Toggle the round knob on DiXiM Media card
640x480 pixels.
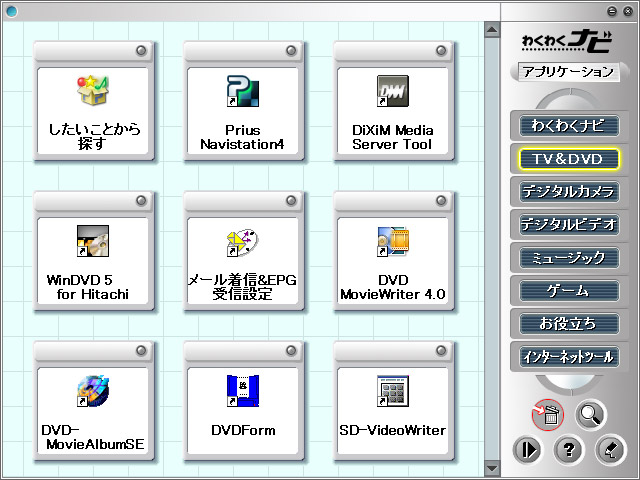tap(441, 51)
